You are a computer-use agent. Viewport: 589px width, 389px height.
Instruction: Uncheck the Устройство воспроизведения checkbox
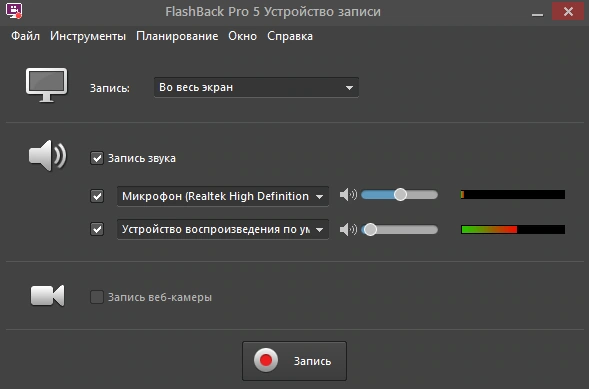click(x=97, y=229)
